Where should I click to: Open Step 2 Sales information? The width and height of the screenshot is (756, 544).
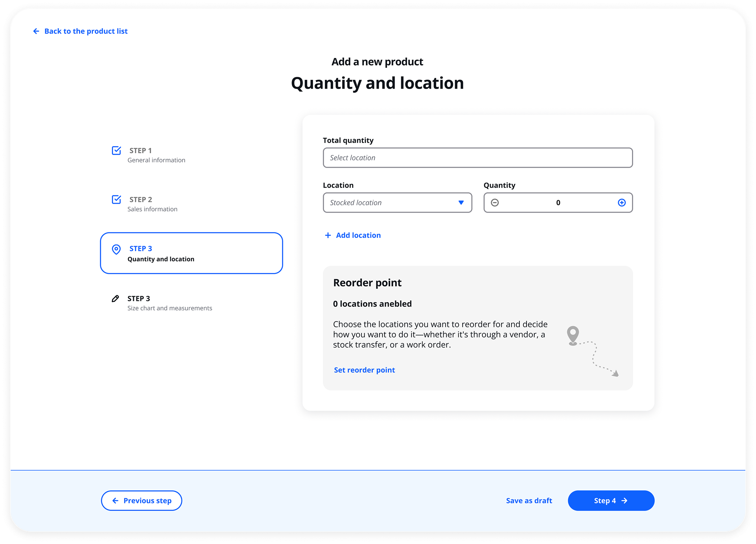152,204
